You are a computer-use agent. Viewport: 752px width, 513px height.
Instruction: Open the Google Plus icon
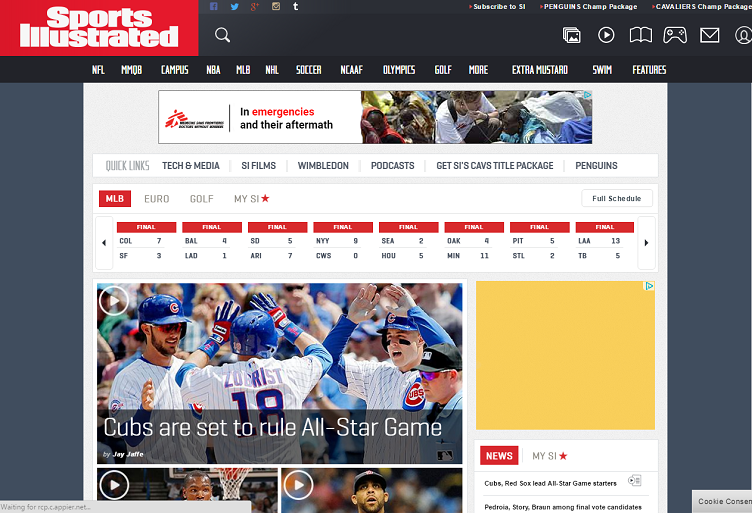[x=255, y=6]
